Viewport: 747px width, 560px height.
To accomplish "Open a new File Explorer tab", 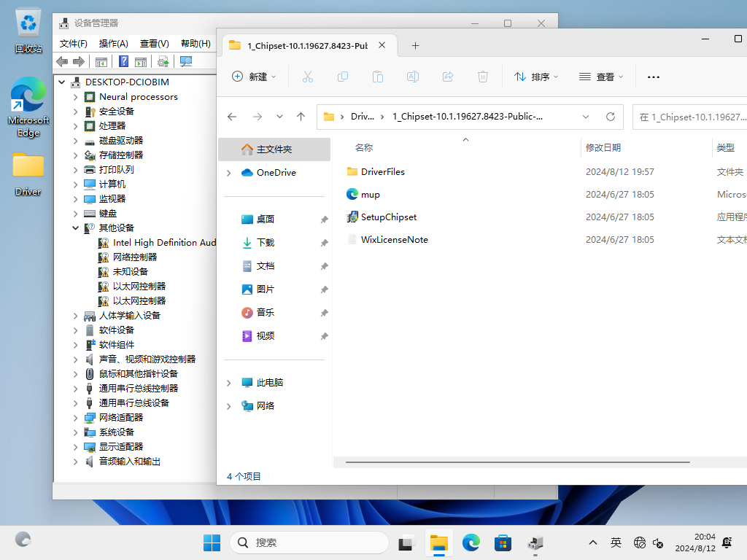I will [x=415, y=45].
